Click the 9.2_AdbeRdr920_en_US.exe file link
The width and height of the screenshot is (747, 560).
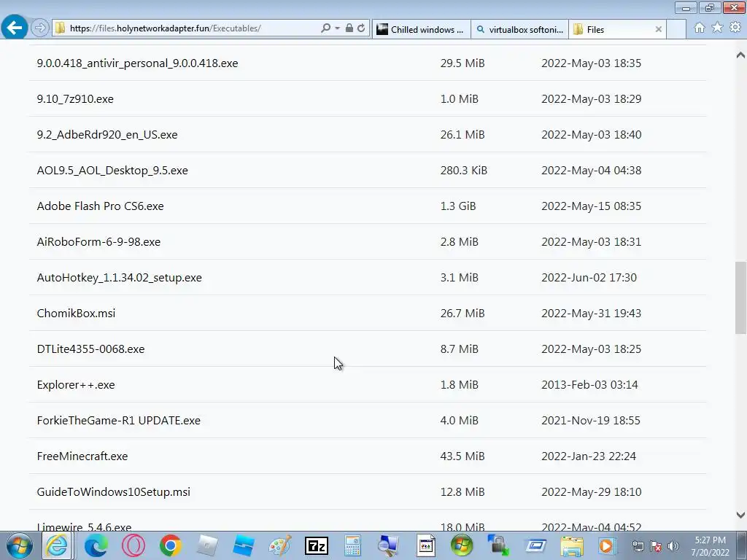pos(107,135)
